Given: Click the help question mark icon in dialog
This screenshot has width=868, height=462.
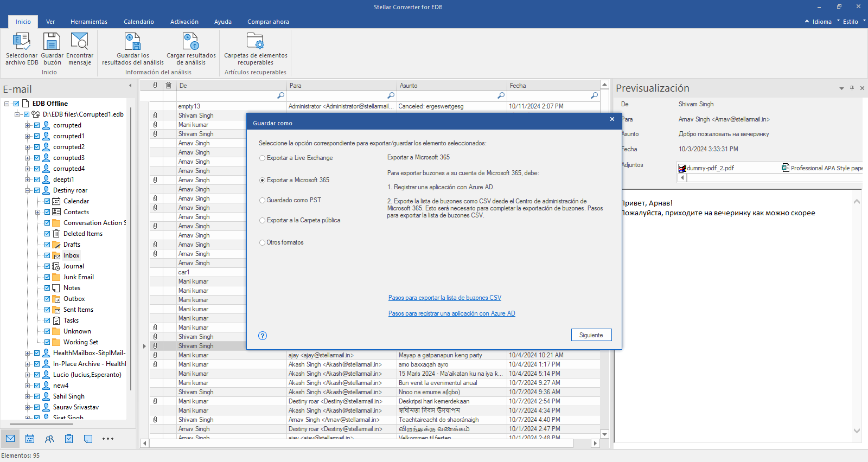Looking at the screenshot, I should 263,336.
